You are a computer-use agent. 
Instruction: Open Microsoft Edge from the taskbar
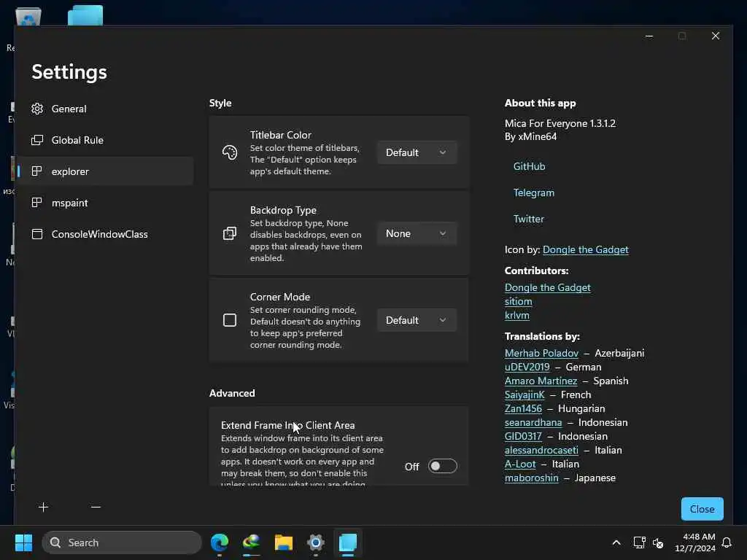click(x=220, y=542)
